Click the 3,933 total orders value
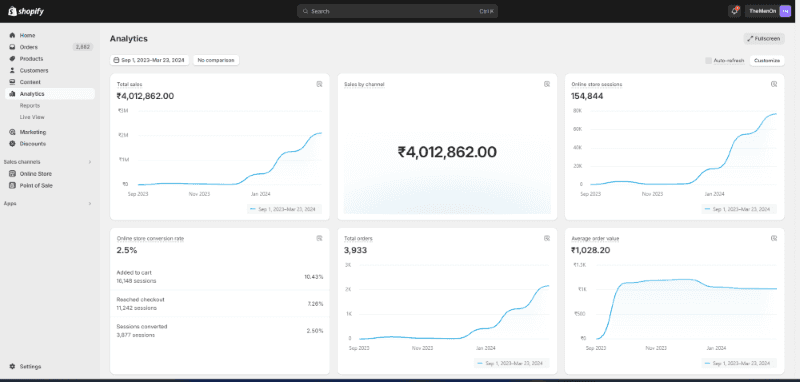 tap(356, 250)
